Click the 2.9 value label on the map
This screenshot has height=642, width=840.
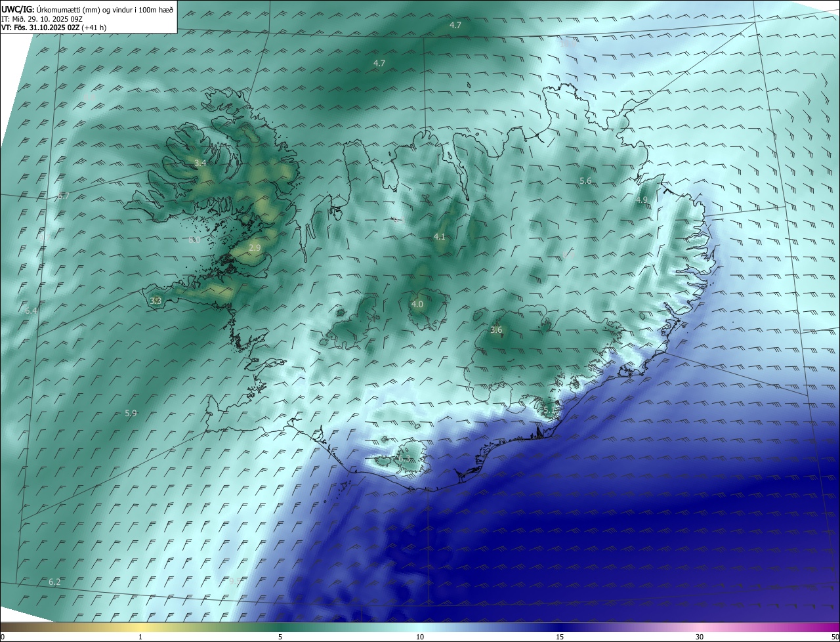(x=255, y=247)
